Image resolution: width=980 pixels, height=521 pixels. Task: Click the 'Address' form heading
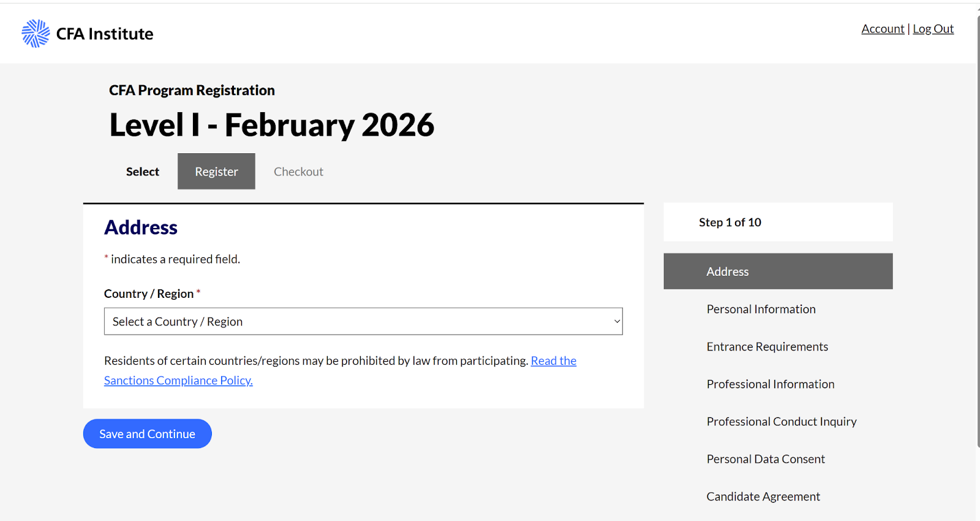click(x=141, y=227)
